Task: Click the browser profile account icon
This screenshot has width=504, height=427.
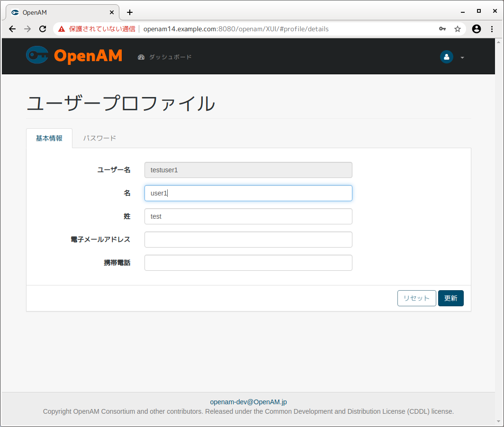Action: [x=476, y=29]
